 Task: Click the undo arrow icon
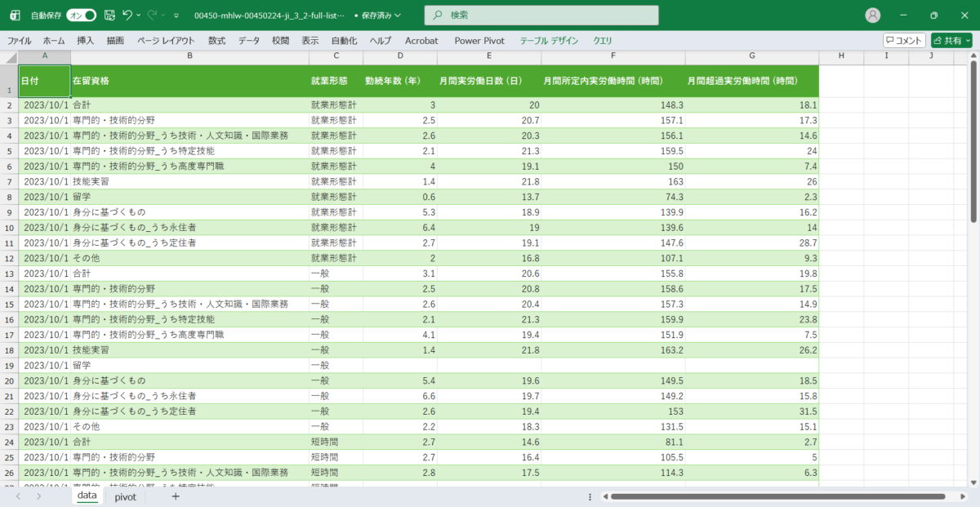point(127,15)
